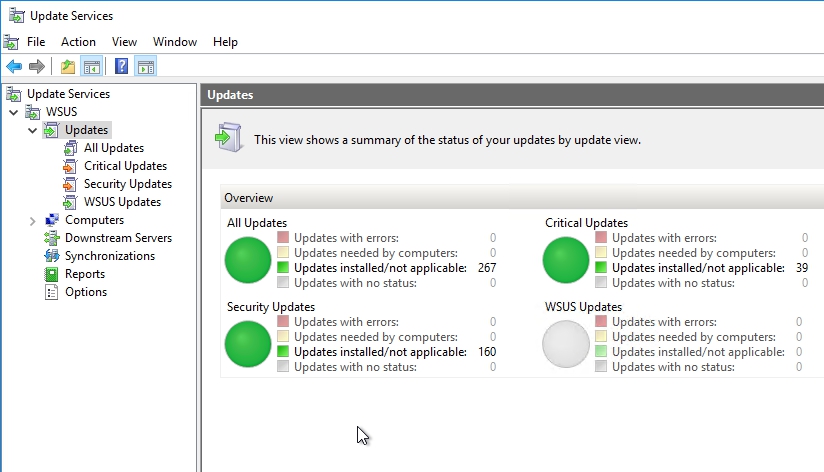Select the Options node in the tree

85,292
